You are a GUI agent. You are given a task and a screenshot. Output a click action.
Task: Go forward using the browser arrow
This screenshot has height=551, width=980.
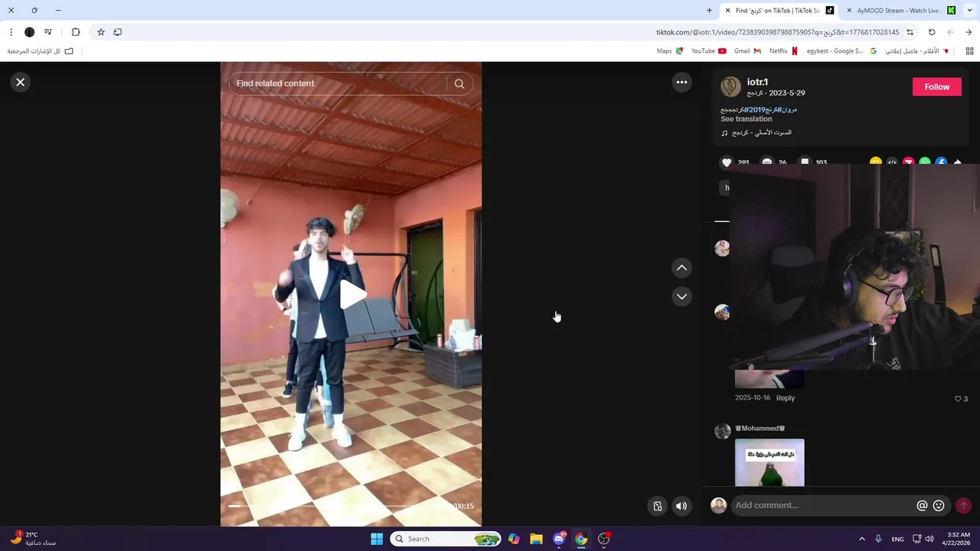click(x=950, y=32)
